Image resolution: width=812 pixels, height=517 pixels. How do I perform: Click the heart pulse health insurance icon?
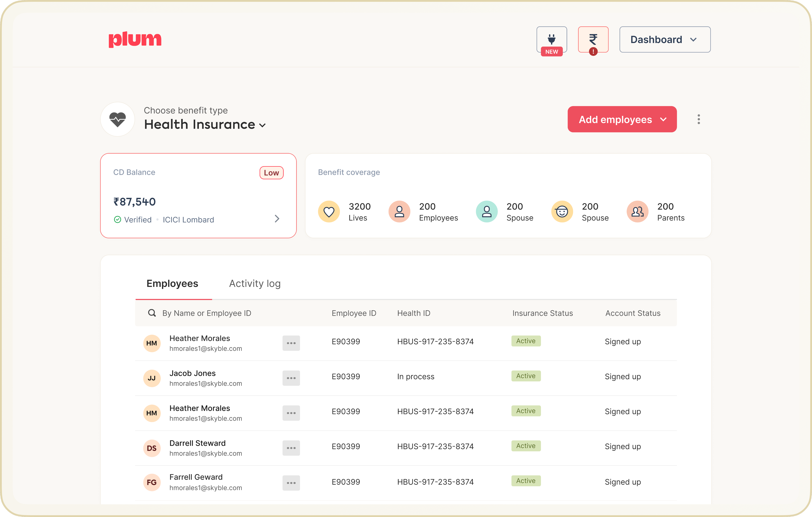click(x=117, y=119)
